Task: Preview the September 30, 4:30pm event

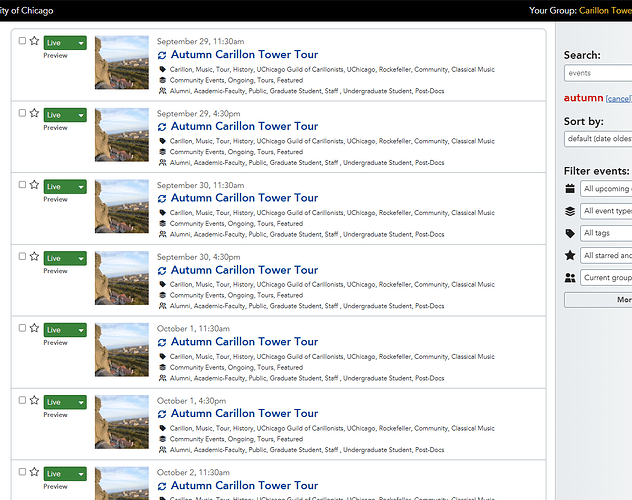Action: pos(56,271)
